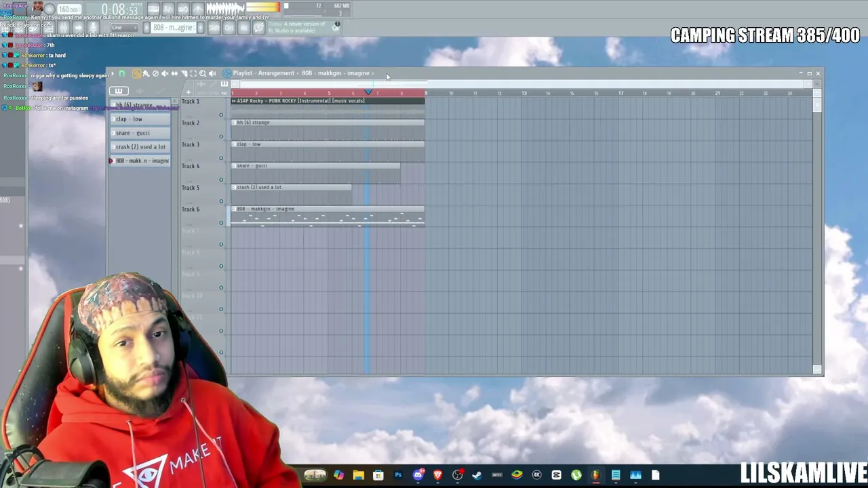Click the Playlist breadcrumb label
The image size is (868, 488).
point(243,73)
